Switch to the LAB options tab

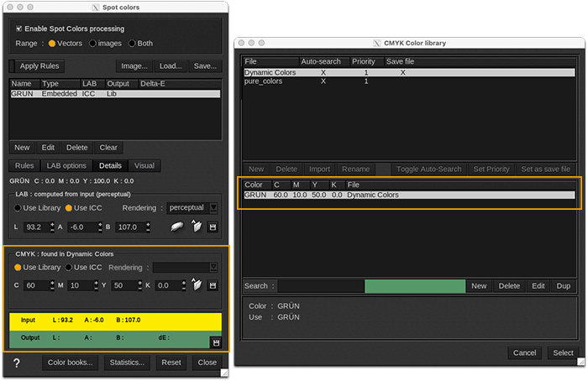[66, 165]
